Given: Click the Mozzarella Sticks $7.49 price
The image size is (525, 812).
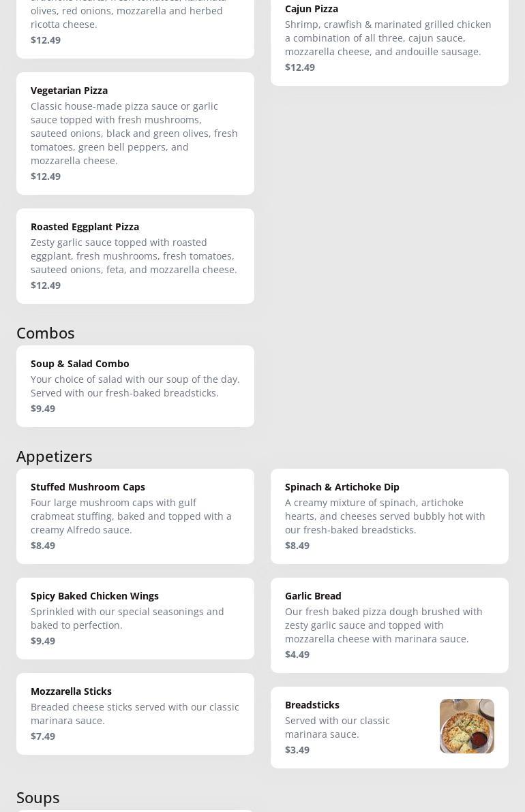Looking at the screenshot, I should click(x=42, y=736).
